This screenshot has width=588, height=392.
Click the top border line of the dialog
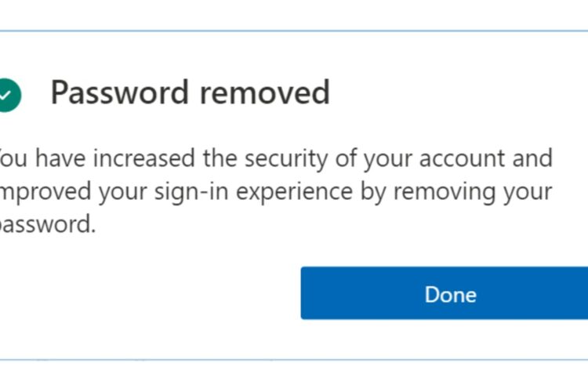[x=294, y=31]
